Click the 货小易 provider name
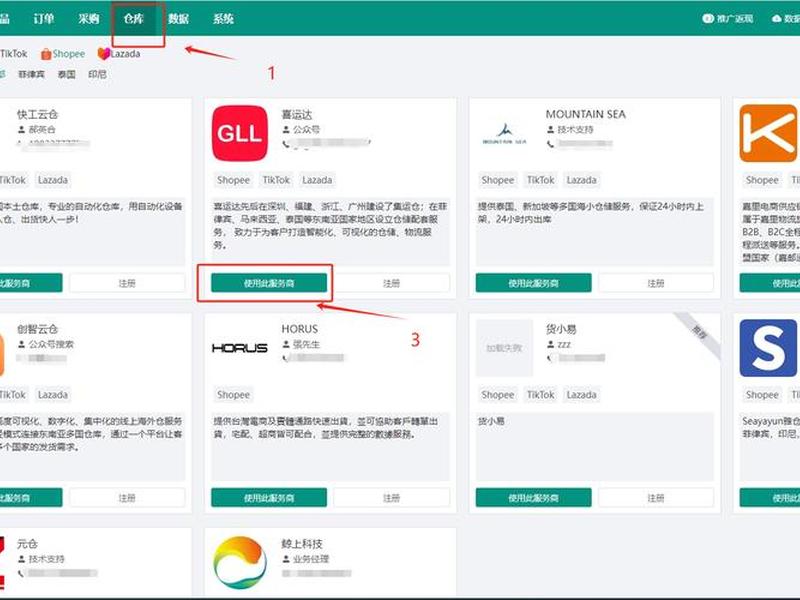This screenshot has width=800, height=600. click(561, 330)
